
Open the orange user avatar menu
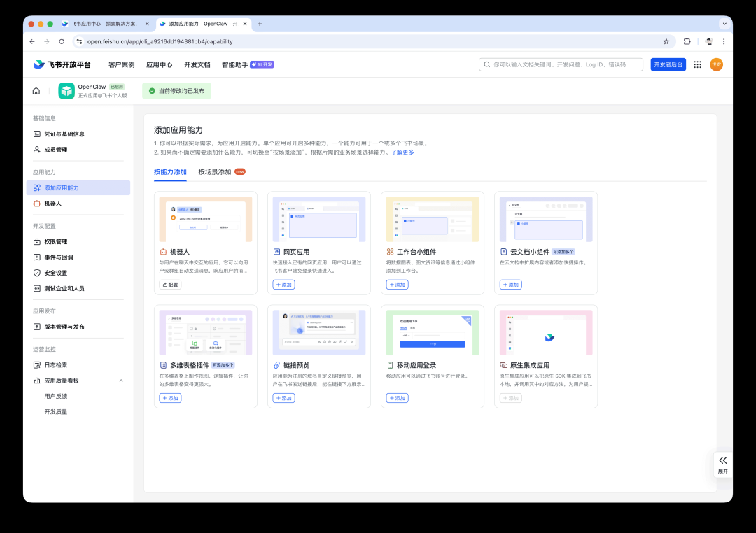click(x=716, y=64)
